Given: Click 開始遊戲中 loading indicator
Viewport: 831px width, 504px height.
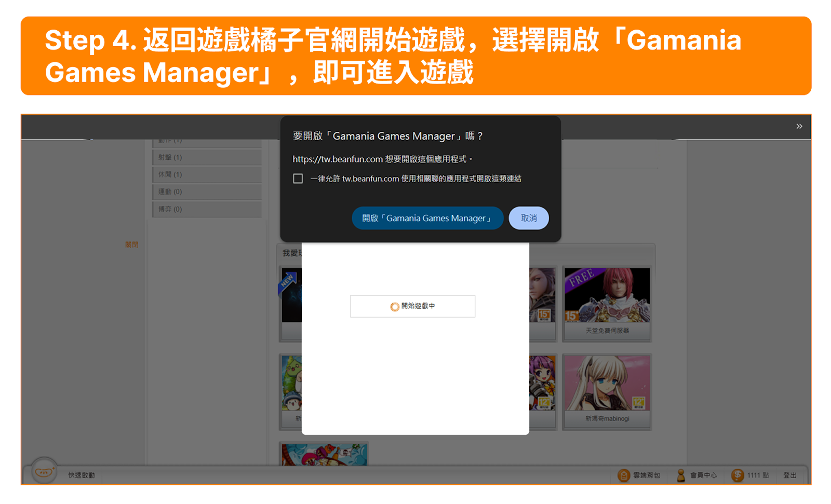Looking at the screenshot, I should (412, 306).
